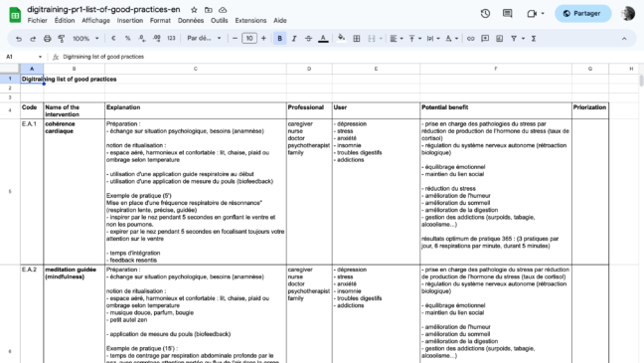The height and width of the screenshot is (363, 644).
Task: Open the Données menu
Action: pyautogui.click(x=191, y=21)
